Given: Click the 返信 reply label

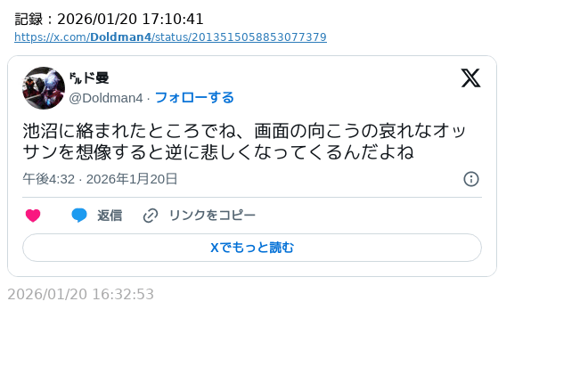Looking at the screenshot, I should pyautogui.click(x=110, y=216).
